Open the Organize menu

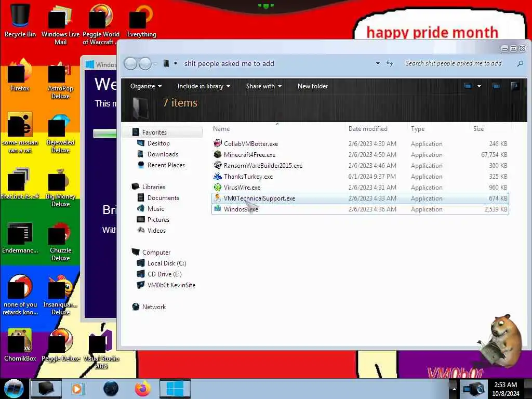pyautogui.click(x=146, y=86)
